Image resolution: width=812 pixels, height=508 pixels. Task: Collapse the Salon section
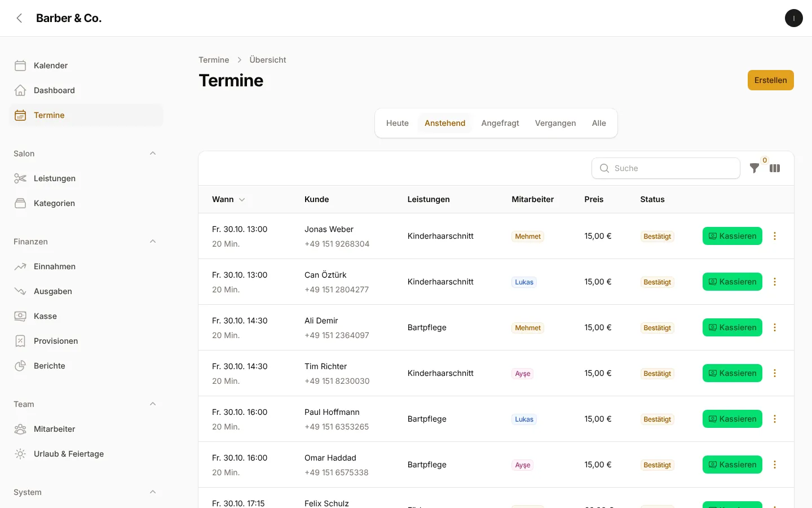click(x=153, y=154)
